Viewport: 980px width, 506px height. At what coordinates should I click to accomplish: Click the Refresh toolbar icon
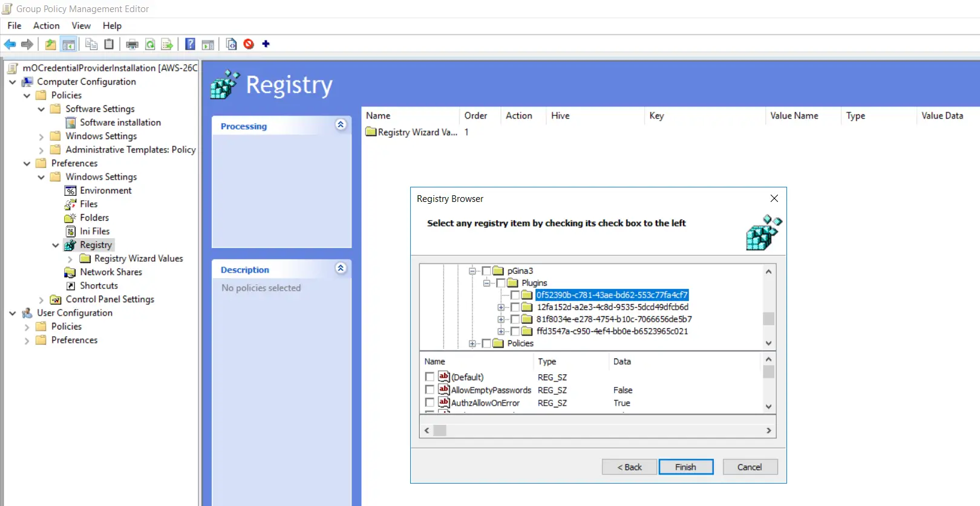pos(150,44)
